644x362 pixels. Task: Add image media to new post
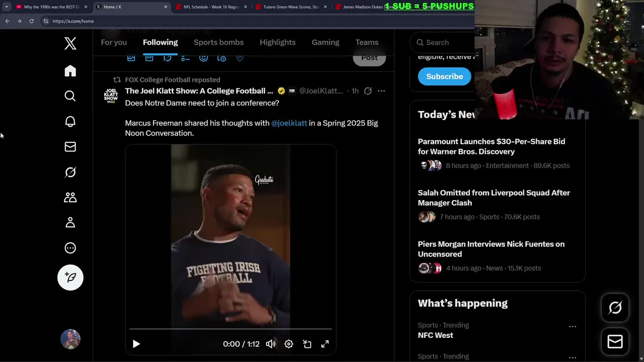click(131, 58)
